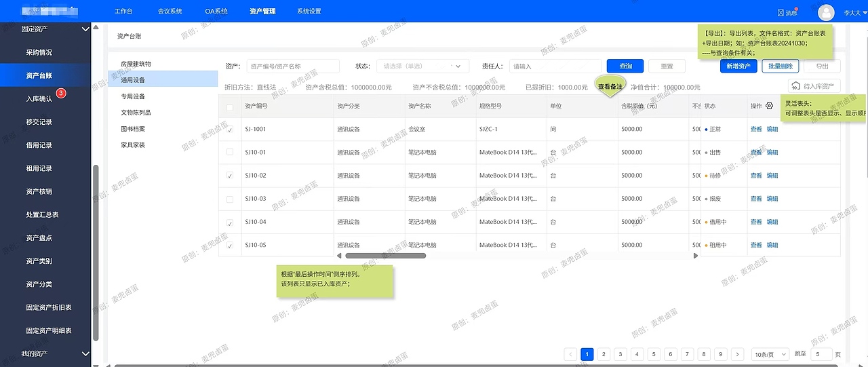The width and height of the screenshot is (868, 367).
Task: Toggle checkbox for row SJ10-04
Action: click(230, 222)
